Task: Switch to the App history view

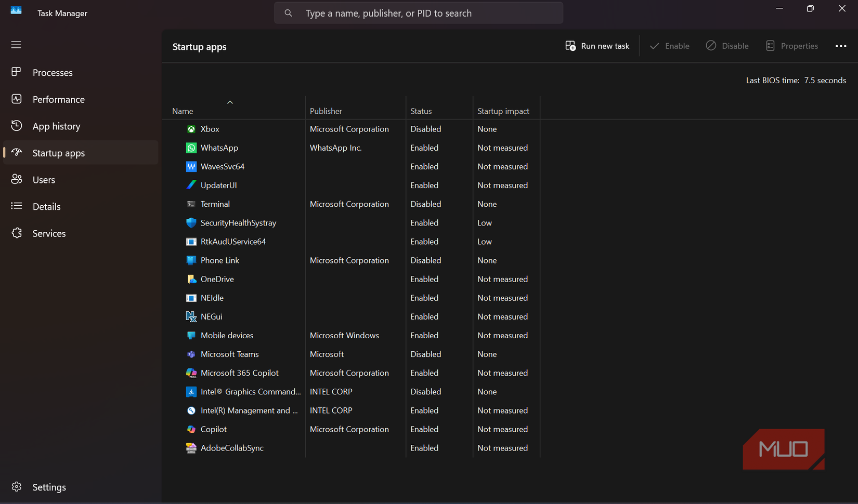Action: point(56,126)
